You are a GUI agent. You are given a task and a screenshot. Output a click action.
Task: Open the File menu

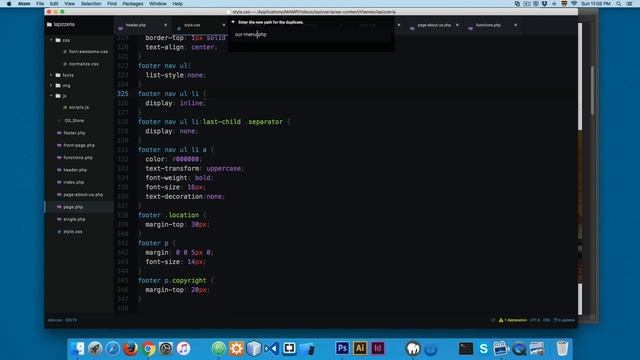pos(40,4)
